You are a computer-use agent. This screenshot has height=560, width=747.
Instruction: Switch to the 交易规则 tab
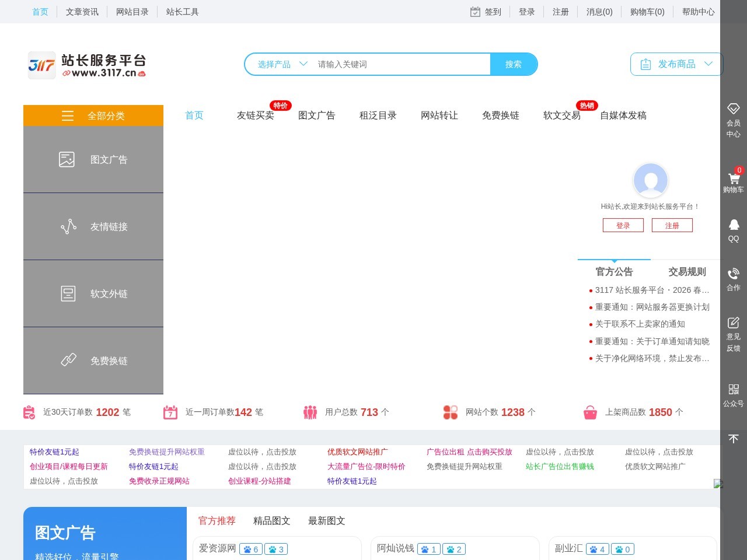coord(687,271)
